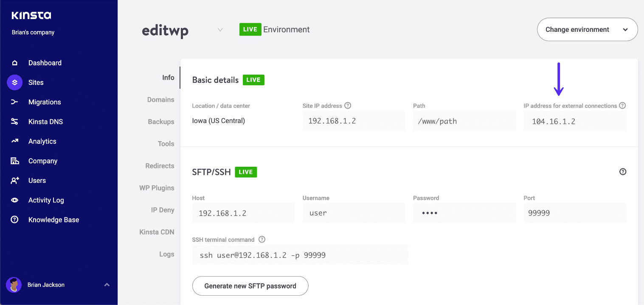This screenshot has width=644, height=305.
Task: Click help icon for external connections IP
Action: coord(622,106)
